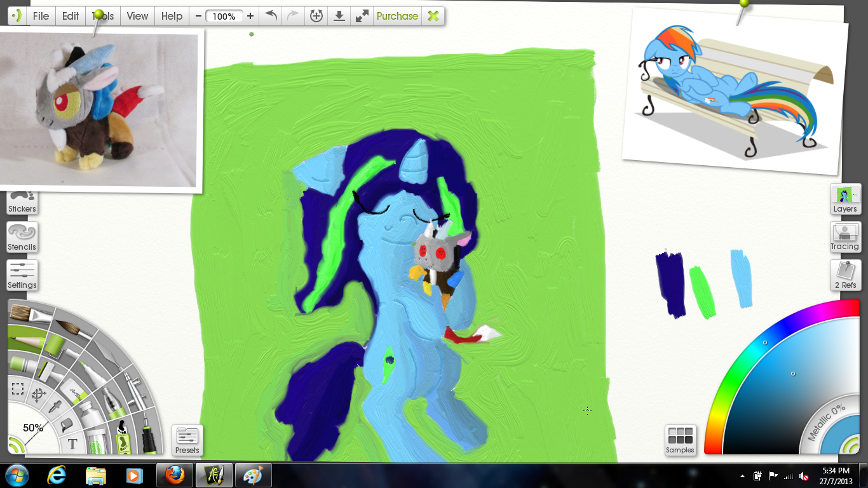Screen dimensions: 868x488
Task: Open the color Samples panel
Action: [680, 440]
